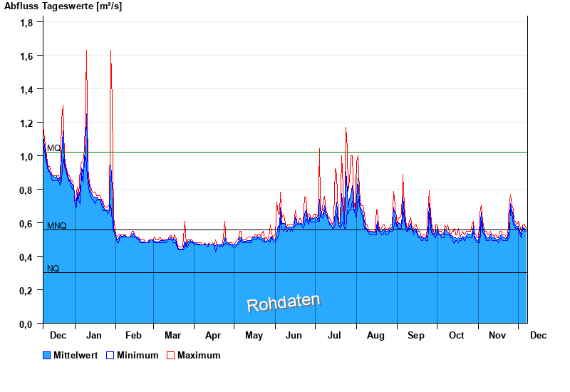Click the 1,8 value on the y-axis
The width and height of the screenshot is (570, 392).
tap(27, 23)
